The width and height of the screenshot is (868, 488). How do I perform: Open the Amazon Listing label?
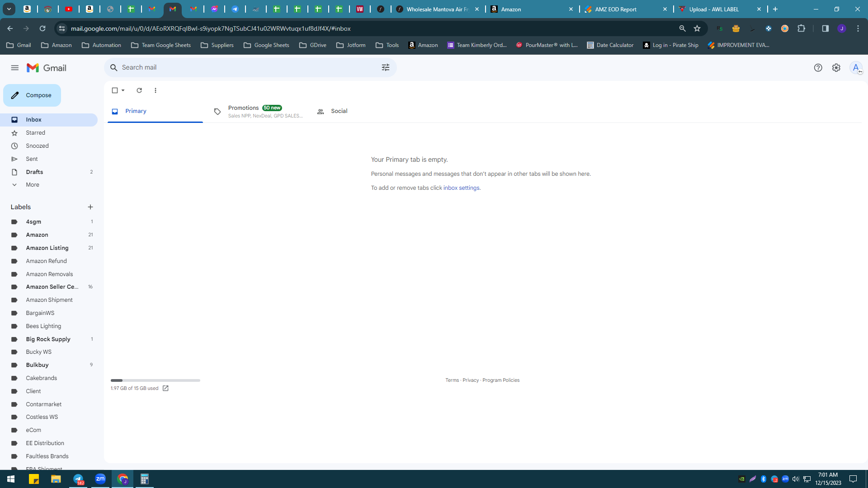(x=49, y=248)
